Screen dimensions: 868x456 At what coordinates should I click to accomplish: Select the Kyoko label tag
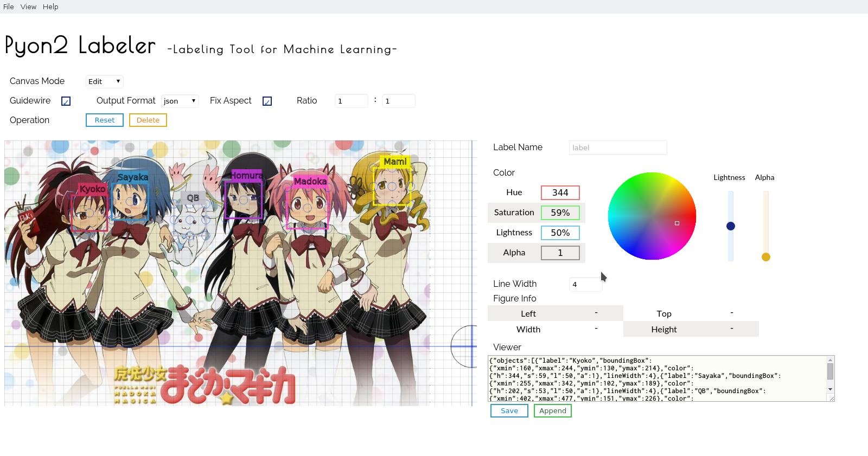point(92,189)
